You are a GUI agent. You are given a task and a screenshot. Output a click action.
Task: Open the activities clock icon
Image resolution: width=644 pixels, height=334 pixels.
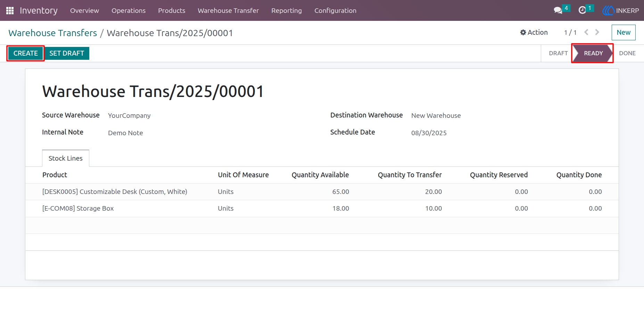[582, 10]
